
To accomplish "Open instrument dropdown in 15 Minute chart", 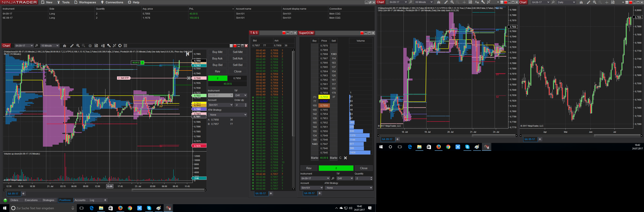I will [24, 46].
